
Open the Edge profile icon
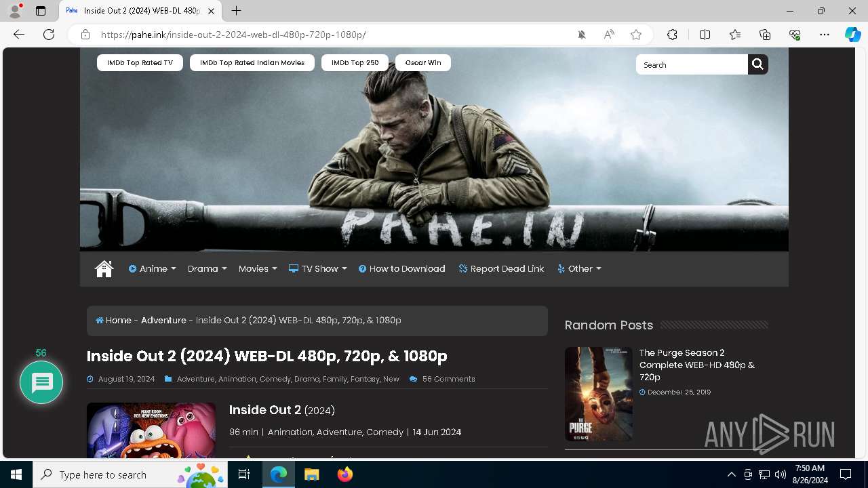[15, 11]
